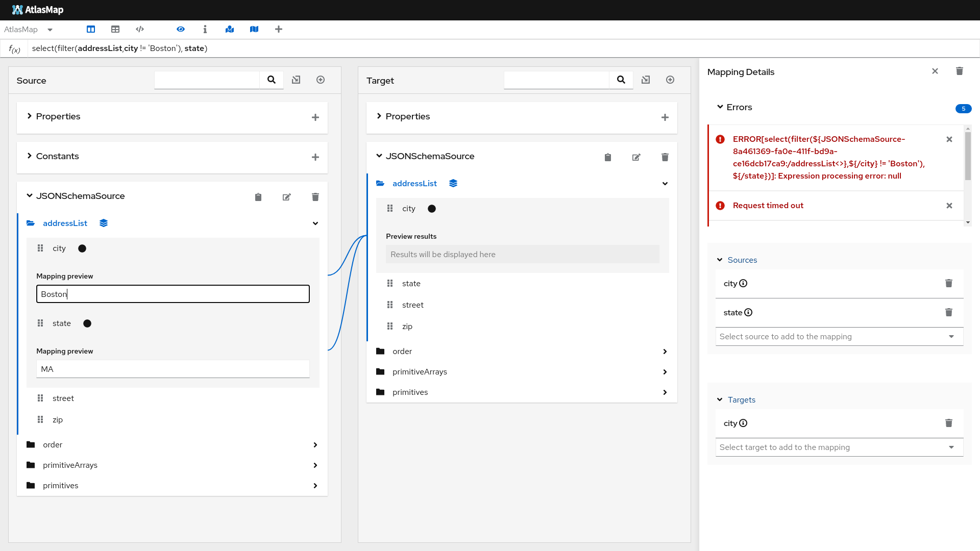Collapse the Errors section
Viewport: 980px width, 551px height.
(720, 107)
